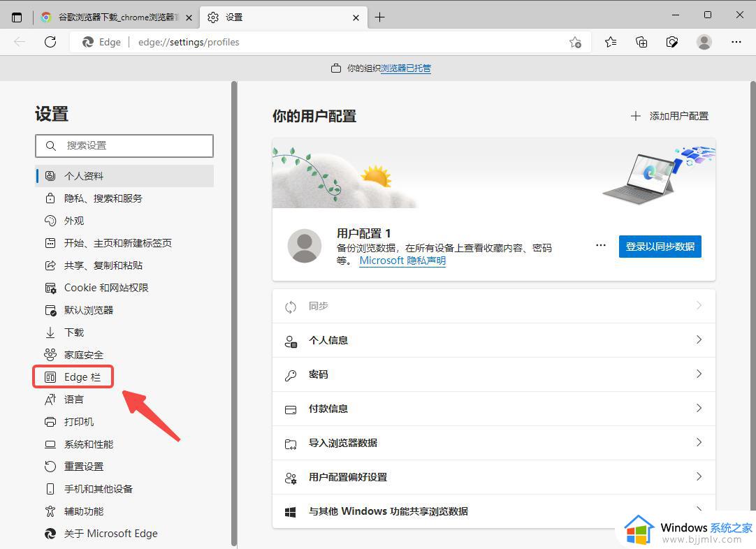Switch to the 谷歌浏览器下载 tab
Screen dimensions: 756x549
tap(116, 17)
